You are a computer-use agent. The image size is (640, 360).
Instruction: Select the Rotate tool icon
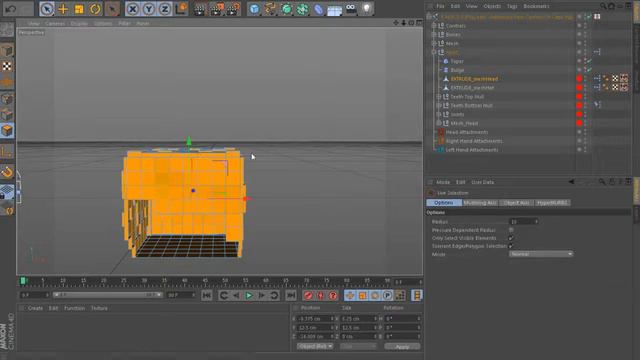pos(95,9)
